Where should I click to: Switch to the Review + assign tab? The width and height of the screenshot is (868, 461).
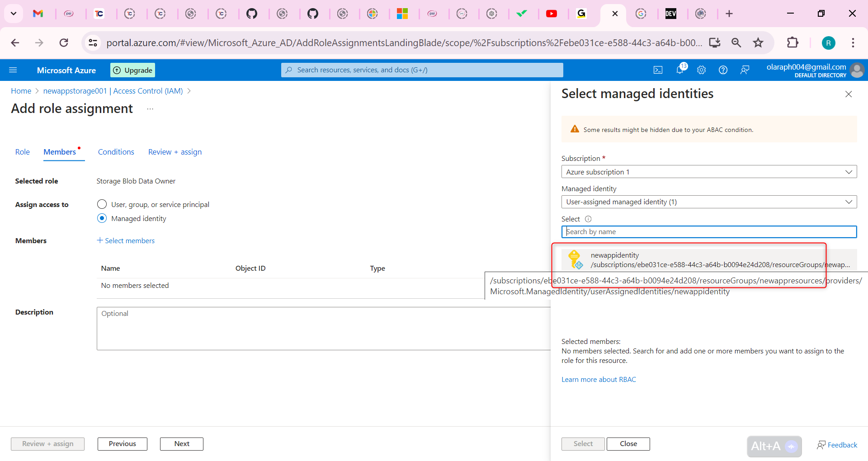point(175,152)
